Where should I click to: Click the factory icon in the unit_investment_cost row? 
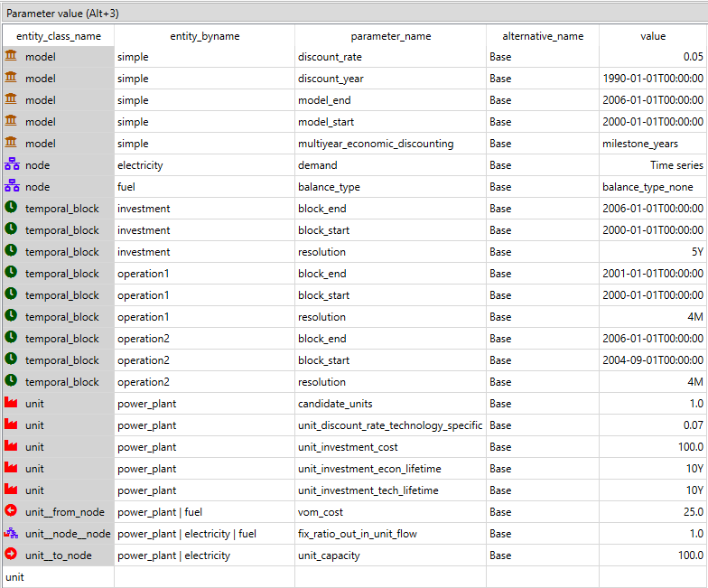click(x=11, y=446)
